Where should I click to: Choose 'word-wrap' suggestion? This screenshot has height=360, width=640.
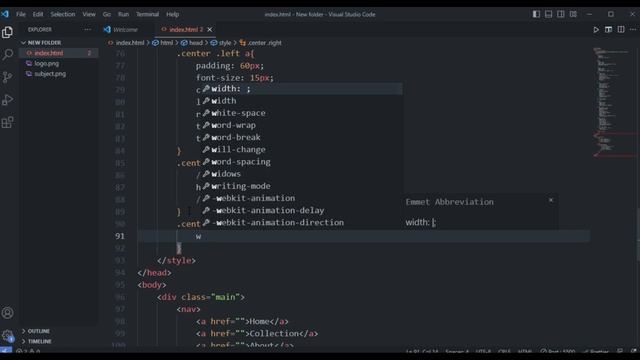click(302, 125)
